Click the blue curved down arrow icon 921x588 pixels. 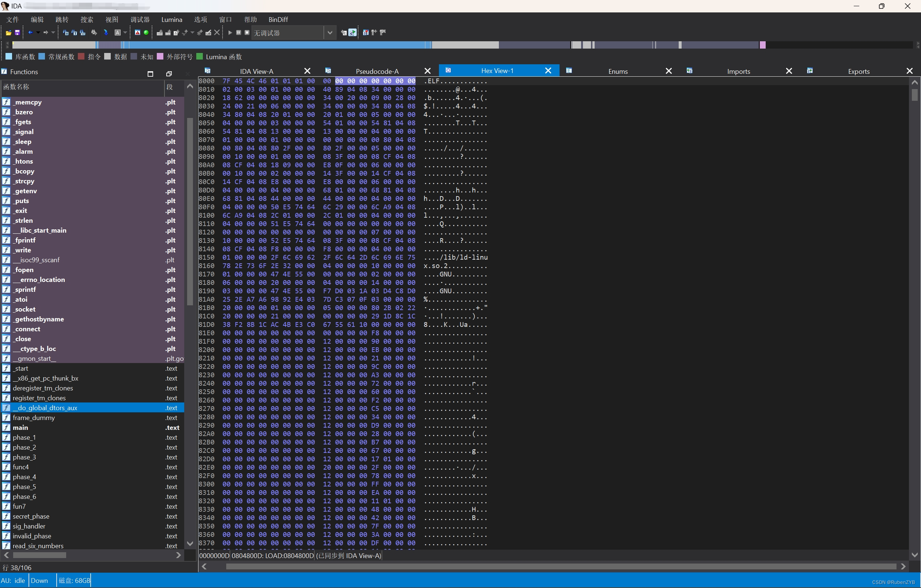[106, 33]
